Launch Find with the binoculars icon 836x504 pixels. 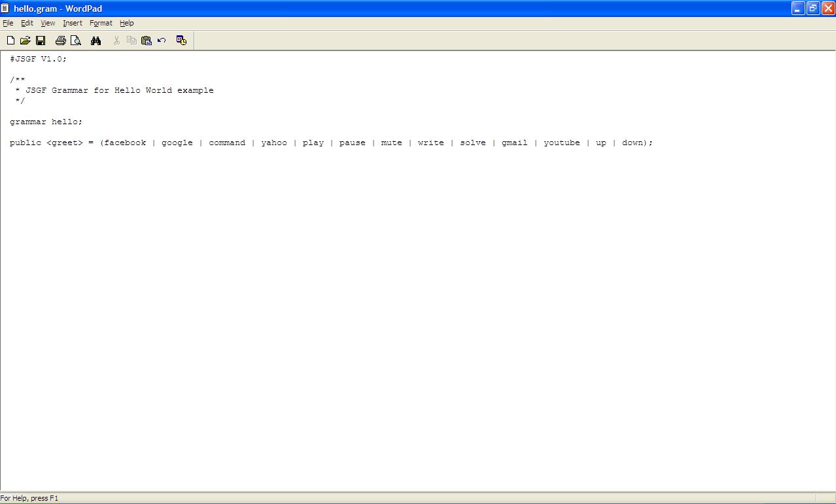coord(96,41)
